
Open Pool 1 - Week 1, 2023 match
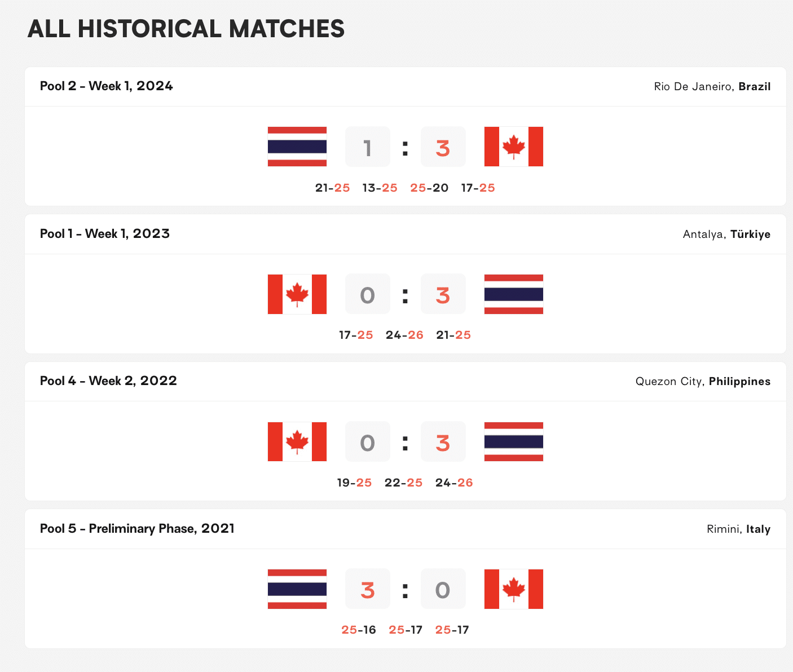(x=104, y=234)
